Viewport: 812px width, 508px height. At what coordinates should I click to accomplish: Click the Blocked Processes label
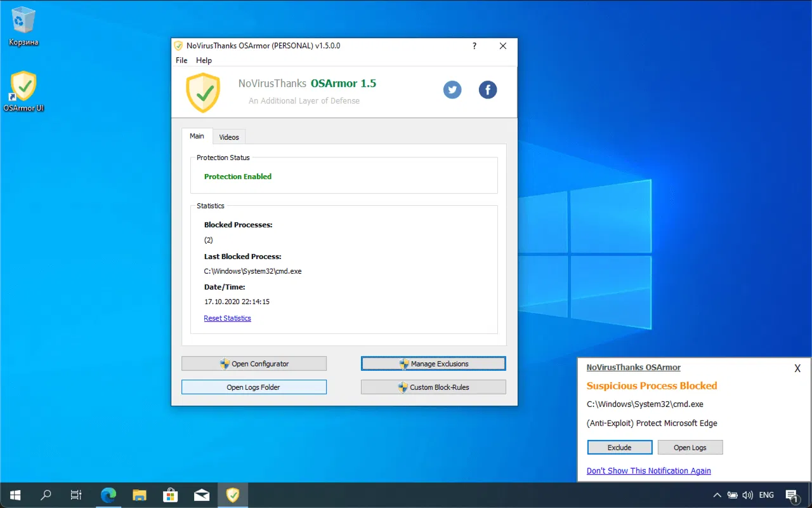pyautogui.click(x=238, y=225)
